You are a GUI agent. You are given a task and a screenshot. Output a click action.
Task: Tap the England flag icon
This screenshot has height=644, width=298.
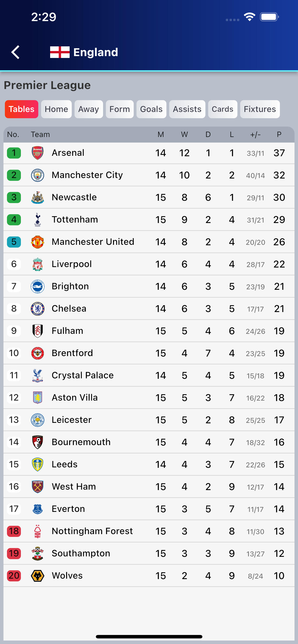[60, 52]
